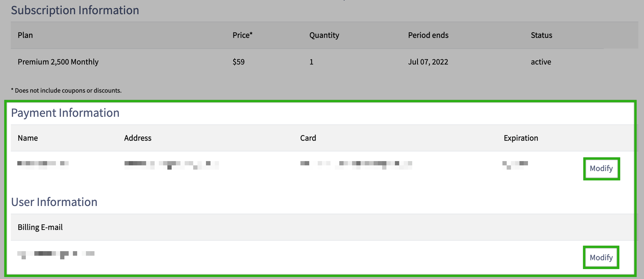This screenshot has width=644, height=279.
Task: Click the active status label
Action: click(540, 62)
